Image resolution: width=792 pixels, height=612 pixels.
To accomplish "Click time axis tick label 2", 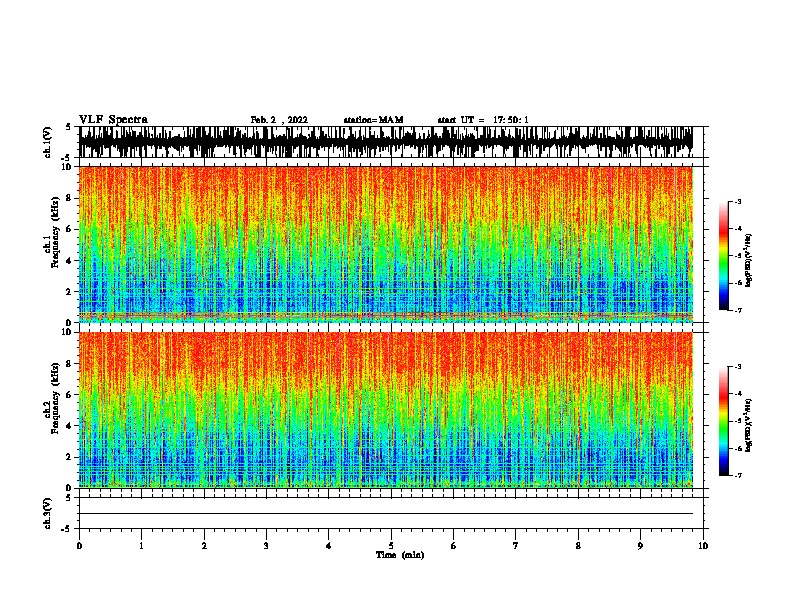I will 204,546.
